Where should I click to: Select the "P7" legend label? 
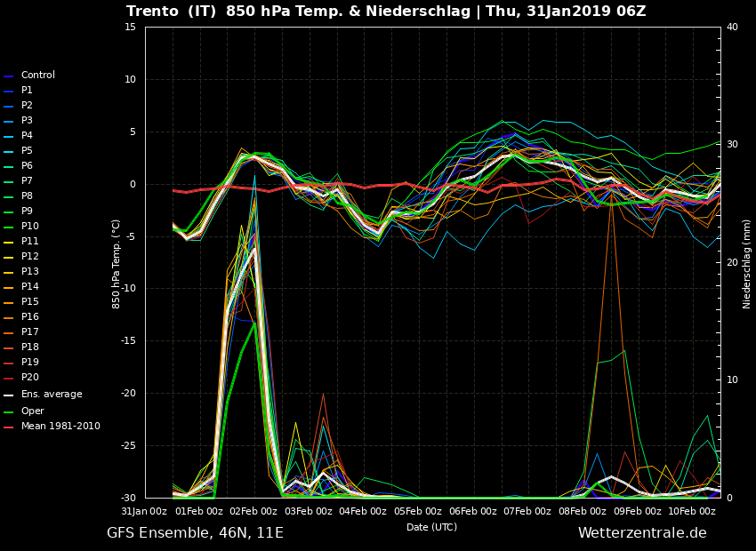[27, 180]
